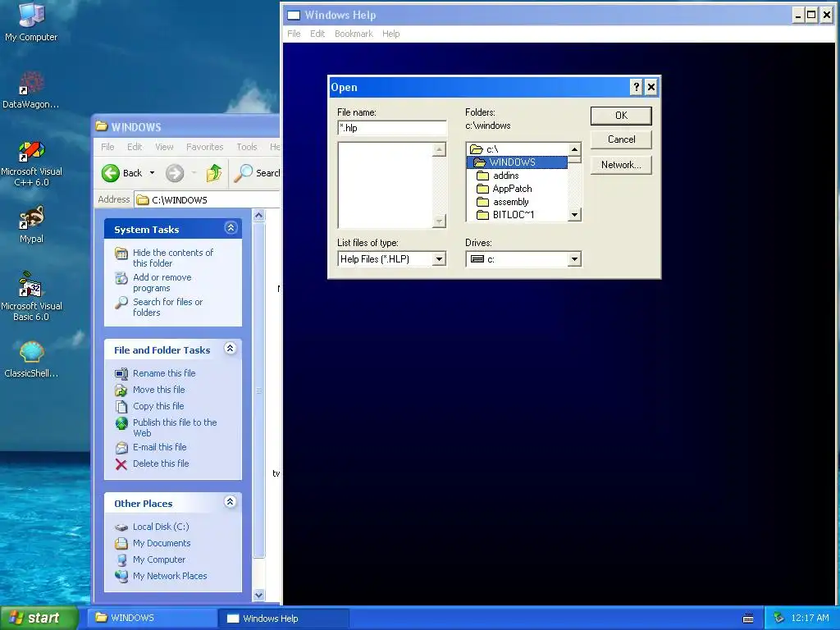The width and height of the screenshot is (840, 630).
Task: Close the Open dialog with X
Action: [651, 87]
